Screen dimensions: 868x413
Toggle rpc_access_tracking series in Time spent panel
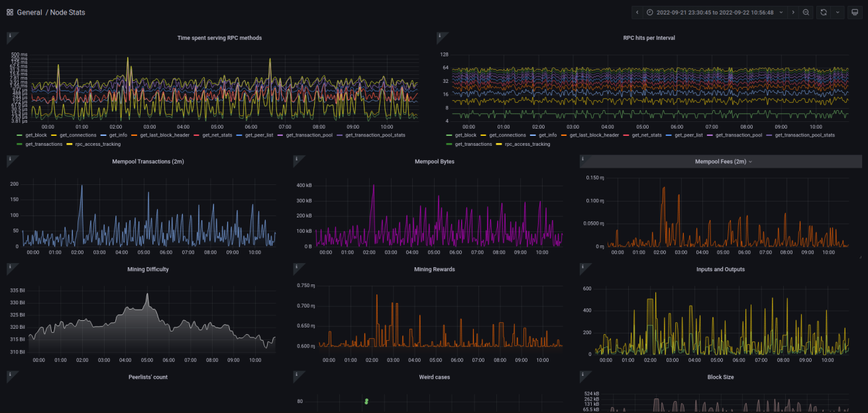click(97, 144)
